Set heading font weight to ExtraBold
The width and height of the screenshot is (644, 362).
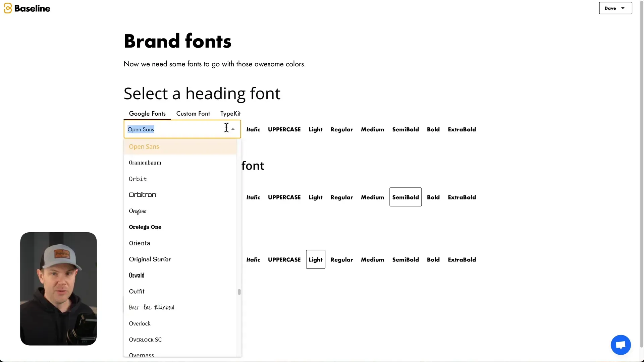(x=462, y=129)
